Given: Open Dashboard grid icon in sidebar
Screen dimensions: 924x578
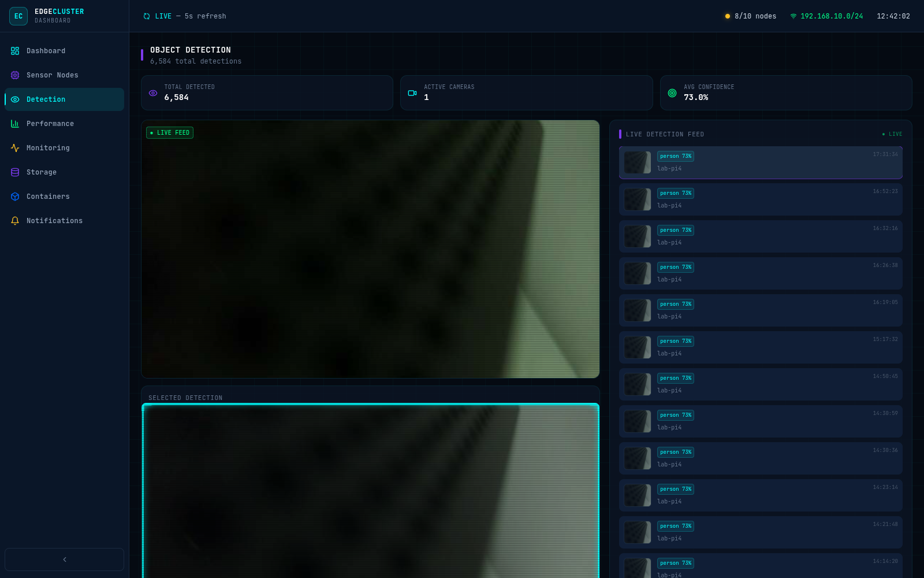Looking at the screenshot, I should point(15,51).
